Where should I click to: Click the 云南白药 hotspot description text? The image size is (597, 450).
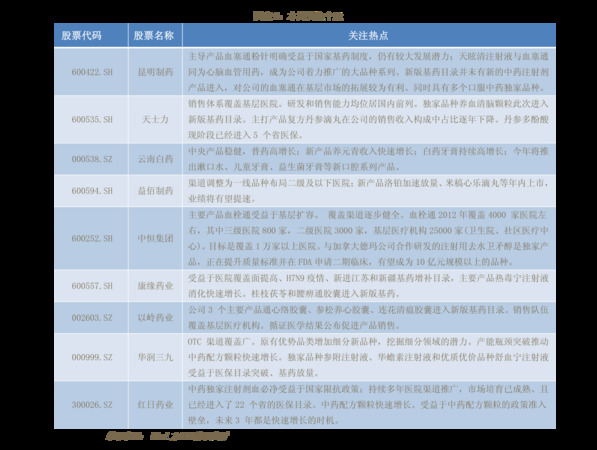368,159
